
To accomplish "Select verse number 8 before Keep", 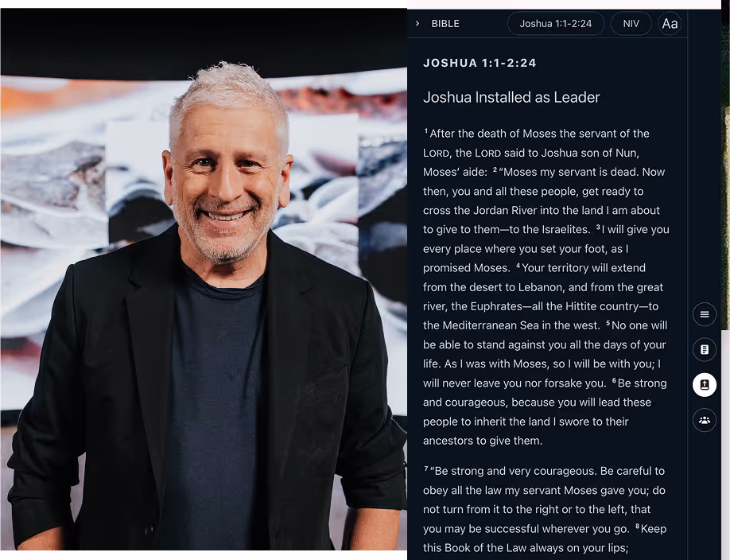I will tap(637, 527).
